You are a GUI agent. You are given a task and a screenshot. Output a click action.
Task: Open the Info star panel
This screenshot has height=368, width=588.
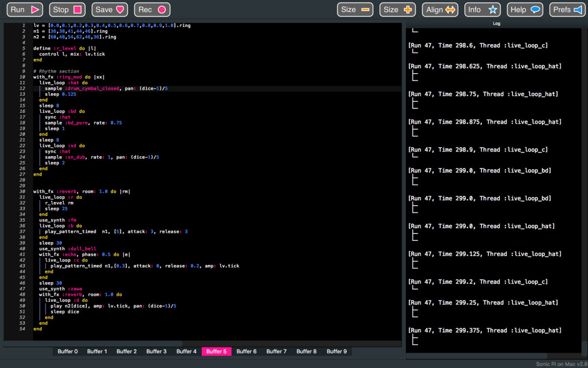point(482,10)
